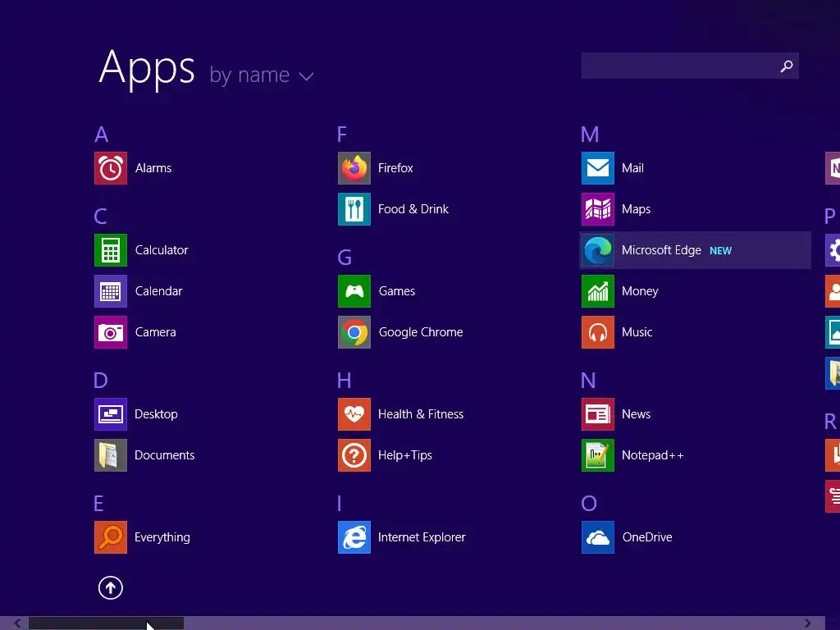
Task: Launch the Internet Explorer icon
Action: pyautogui.click(x=354, y=537)
